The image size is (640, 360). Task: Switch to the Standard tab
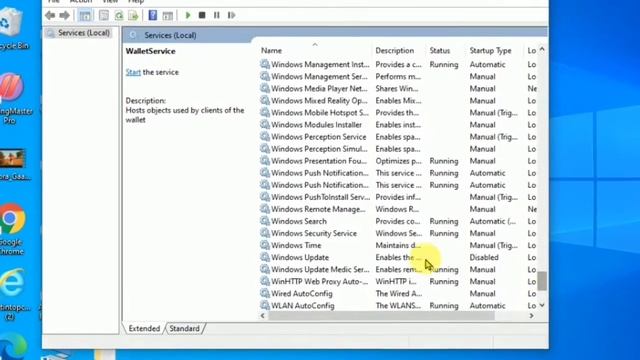point(184,329)
